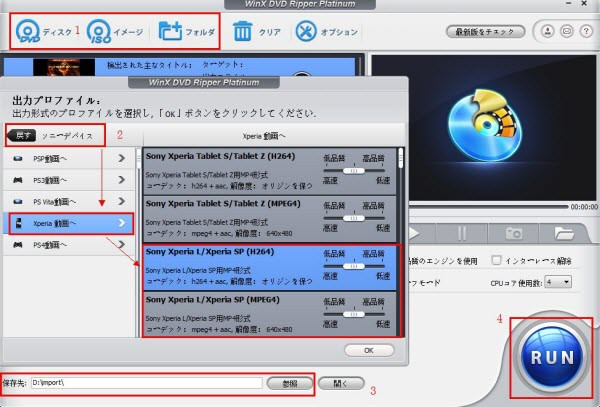This screenshot has width=600, height=407.
Task: Open a DVD folder with フォルダ button
Action: coord(187,31)
